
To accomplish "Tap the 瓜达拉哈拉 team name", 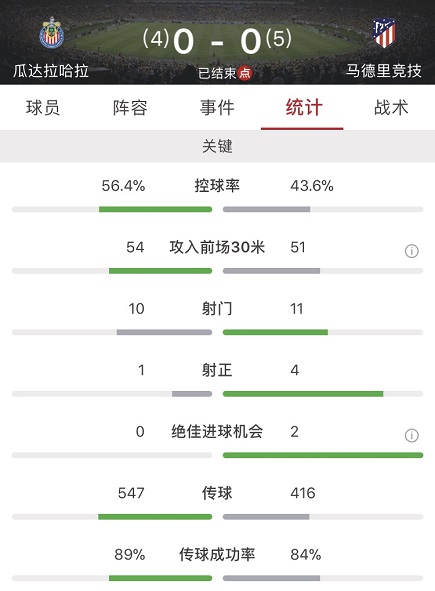I will pos(51,71).
